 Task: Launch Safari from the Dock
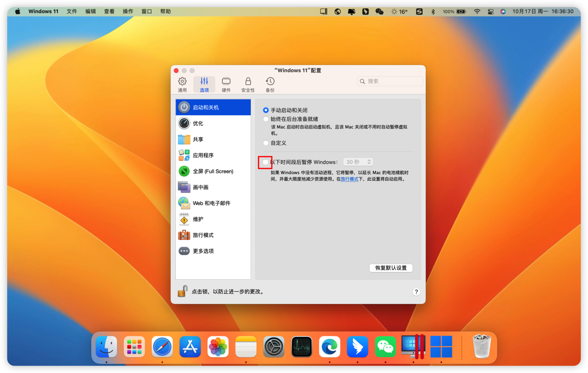click(162, 347)
